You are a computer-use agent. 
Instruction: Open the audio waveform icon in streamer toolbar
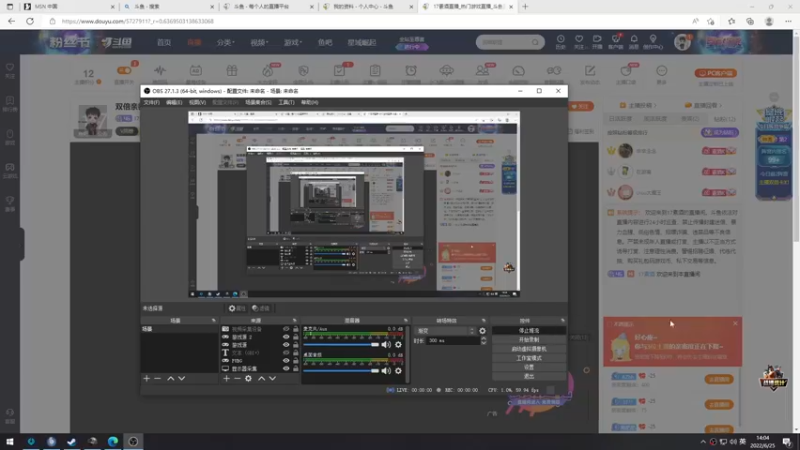160,71
